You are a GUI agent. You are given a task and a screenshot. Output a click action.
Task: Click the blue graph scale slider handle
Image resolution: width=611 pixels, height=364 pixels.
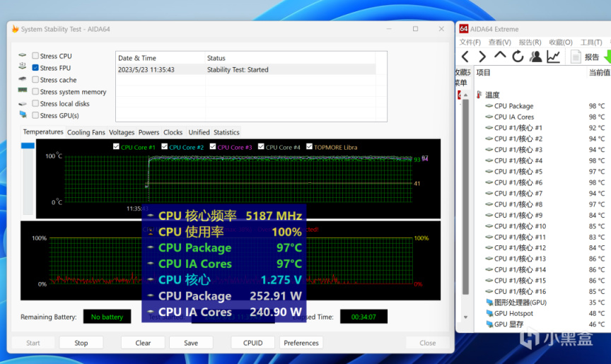pos(28,146)
